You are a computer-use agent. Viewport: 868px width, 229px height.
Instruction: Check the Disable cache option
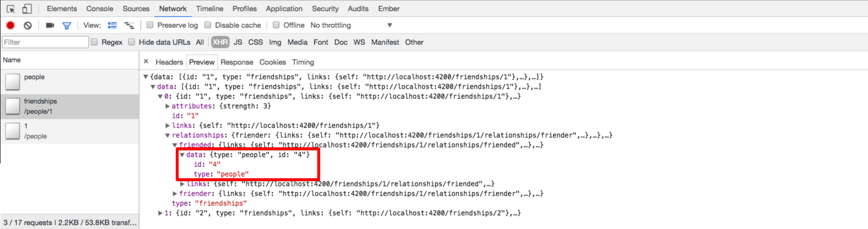click(208, 25)
